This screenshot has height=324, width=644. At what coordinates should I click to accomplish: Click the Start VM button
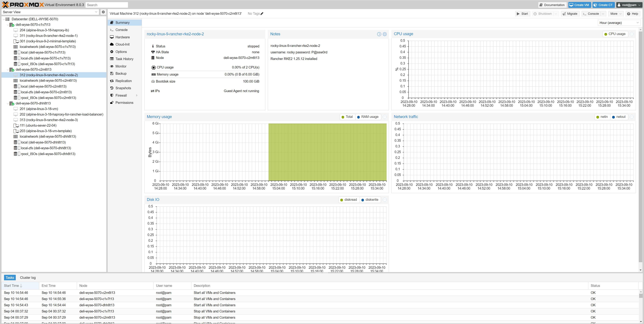pos(523,14)
